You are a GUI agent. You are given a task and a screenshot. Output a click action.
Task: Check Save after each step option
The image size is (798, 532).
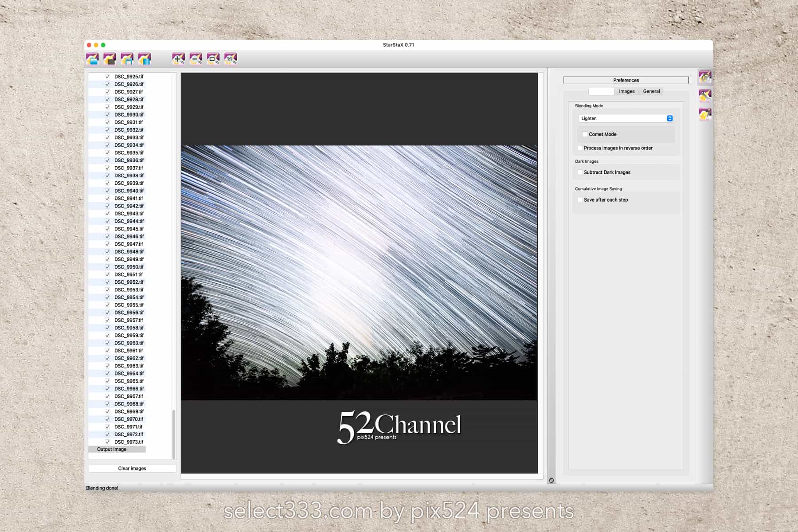(x=580, y=200)
